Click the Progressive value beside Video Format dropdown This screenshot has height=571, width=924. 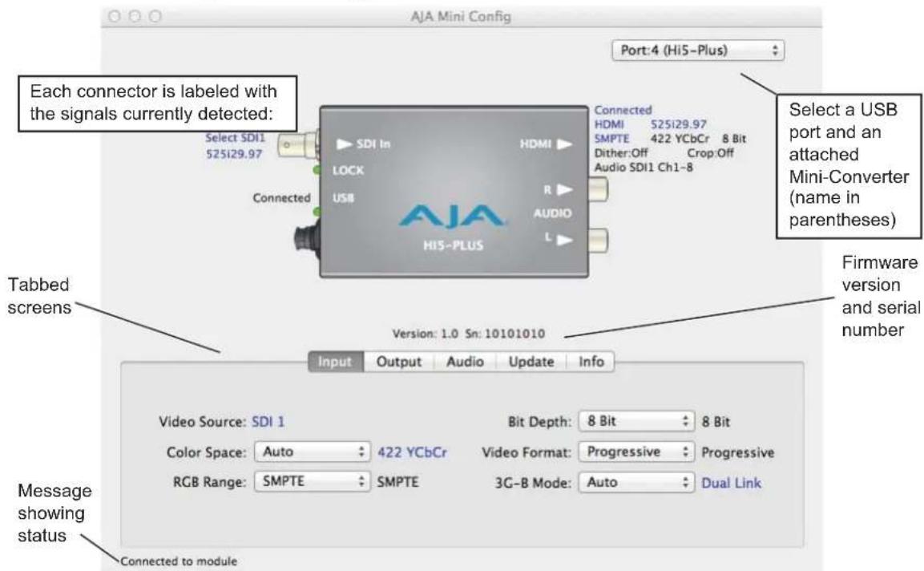[738, 453]
